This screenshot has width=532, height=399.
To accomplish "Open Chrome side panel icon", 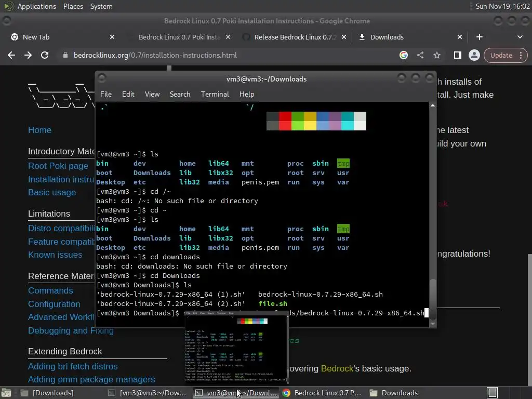I will tap(457, 55).
